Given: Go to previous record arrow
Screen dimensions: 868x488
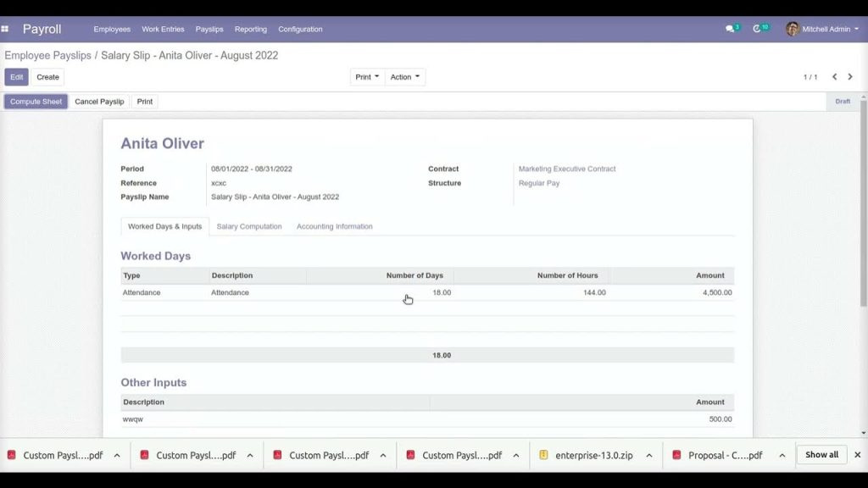Looking at the screenshot, I should (834, 77).
